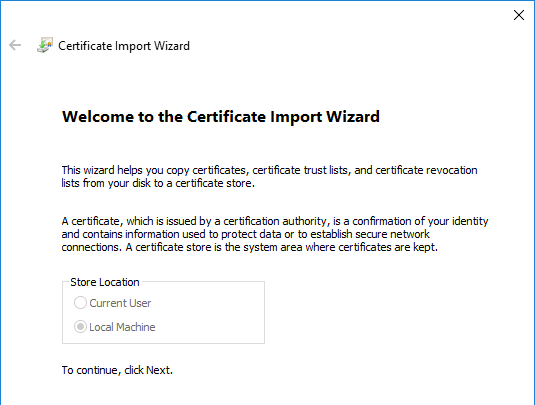Viewport: 535px width, 405px height.
Task: Click the word 'Wizard' in the bold heading
Action: click(353, 117)
